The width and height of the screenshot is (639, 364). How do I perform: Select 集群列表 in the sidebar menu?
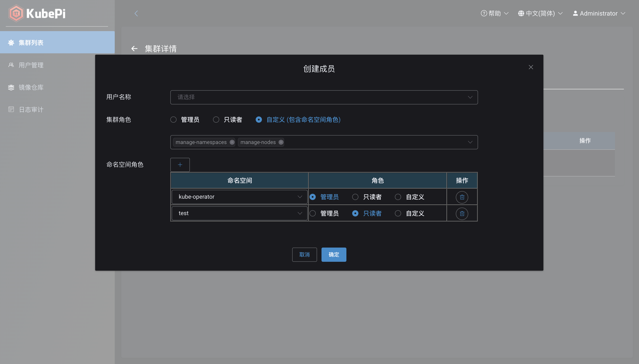(31, 42)
